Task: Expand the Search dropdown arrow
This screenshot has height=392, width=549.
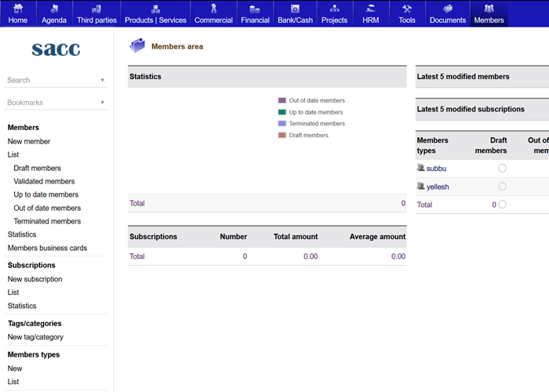Action: 102,80
